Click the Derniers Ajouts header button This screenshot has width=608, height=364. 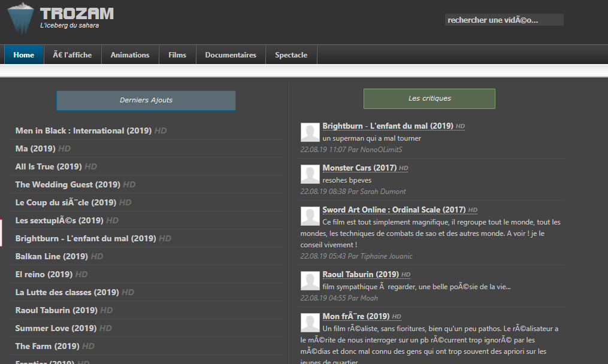click(146, 101)
